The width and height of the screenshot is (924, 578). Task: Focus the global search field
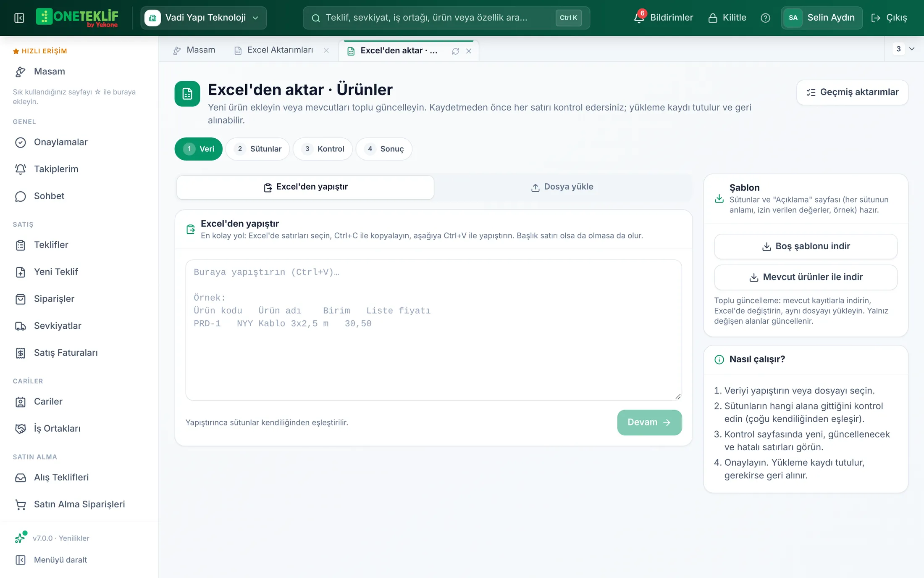point(446,18)
